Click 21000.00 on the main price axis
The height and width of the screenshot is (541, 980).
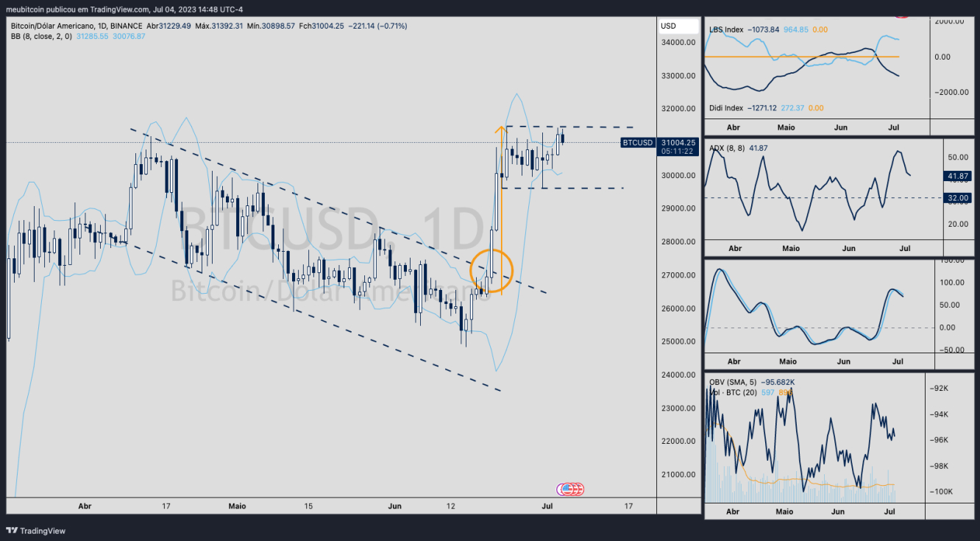(678, 475)
